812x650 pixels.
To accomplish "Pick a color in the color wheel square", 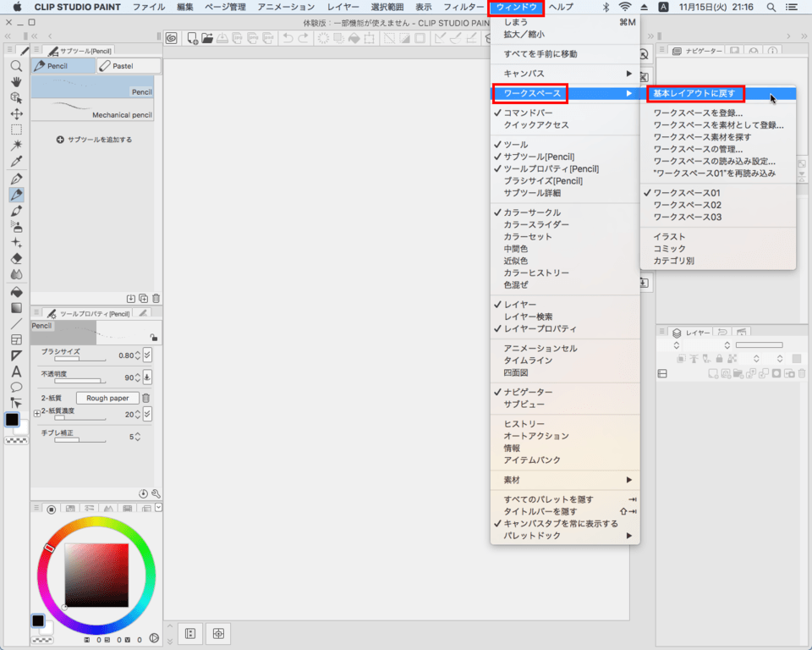I will (96, 575).
